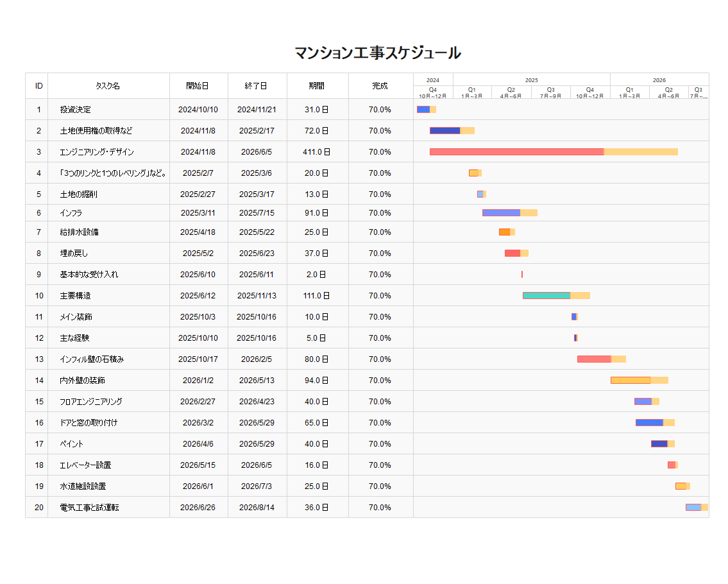
Task: Select the 2025 year header in timeline
Action: click(531, 80)
